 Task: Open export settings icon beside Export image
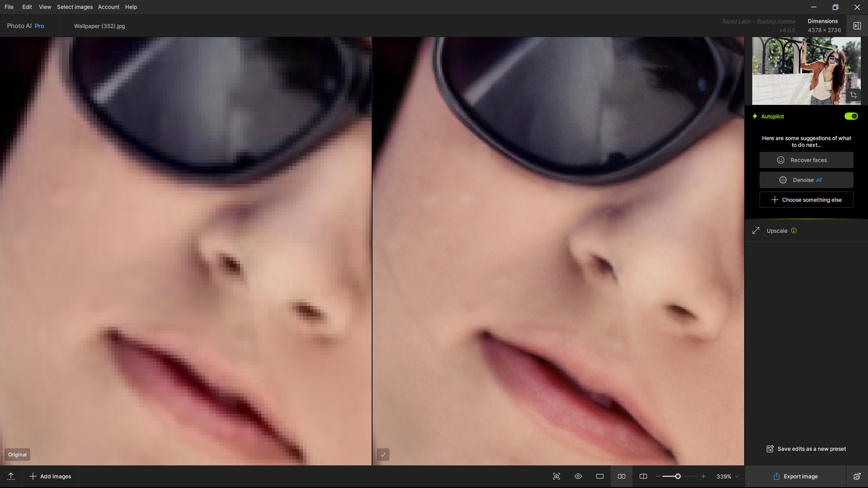(857, 476)
